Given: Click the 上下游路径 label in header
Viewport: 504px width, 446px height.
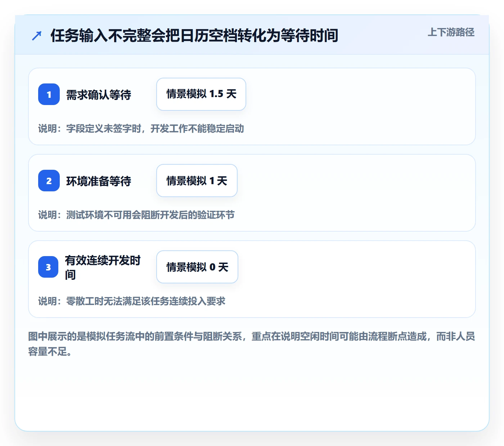Looking at the screenshot, I should (451, 32).
